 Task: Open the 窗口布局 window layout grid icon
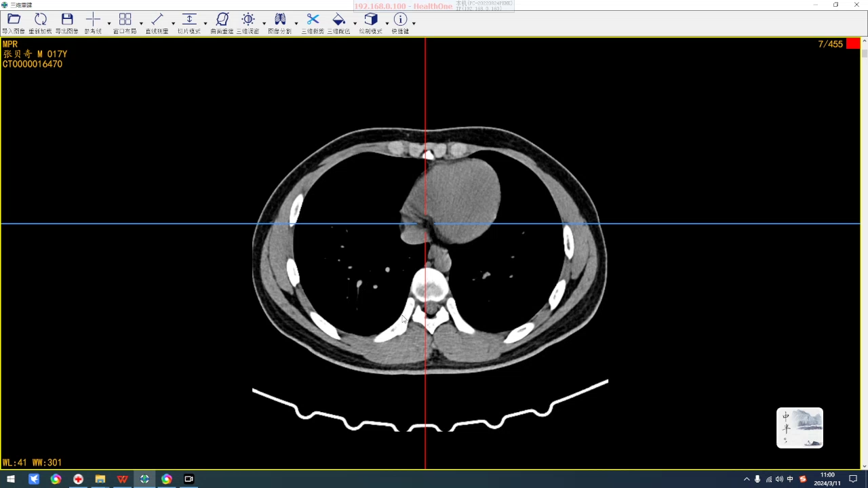point(125,20)
